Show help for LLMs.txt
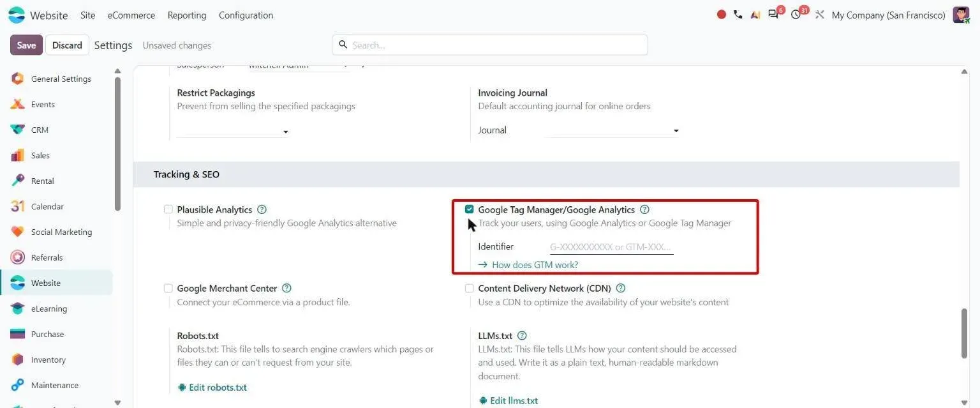Viewport: 980px width, 408px height. click(x=522, y=335)
